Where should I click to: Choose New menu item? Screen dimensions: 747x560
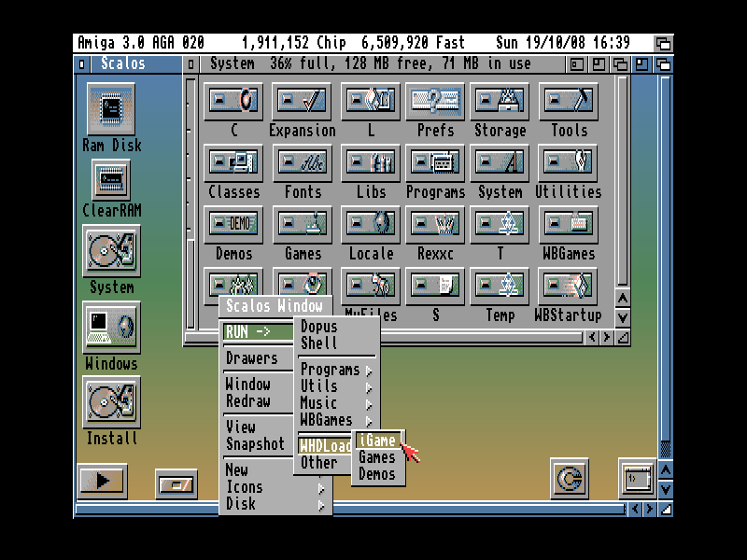[x=258, y=470]
